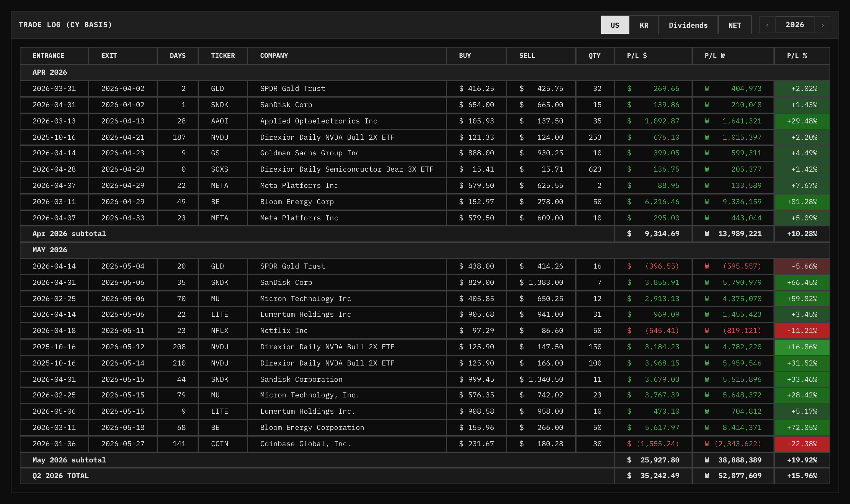The height and width of the screenshot is (504, 850).
Task: Click Applied Optoelectronics Inc company name
Action: (x=318, y=121)
